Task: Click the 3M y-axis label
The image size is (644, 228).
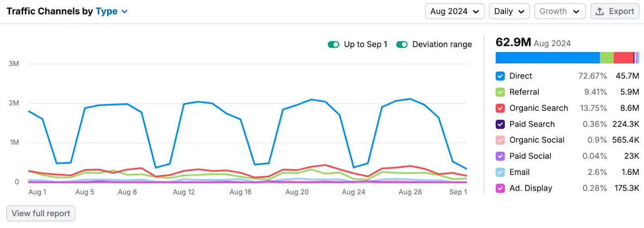Action: [x=14, y=64]
